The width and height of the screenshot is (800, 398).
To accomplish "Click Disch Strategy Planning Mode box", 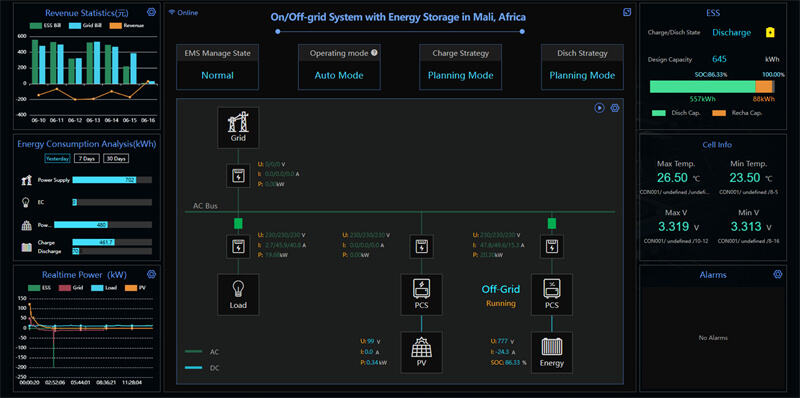I will pos(582,67).
